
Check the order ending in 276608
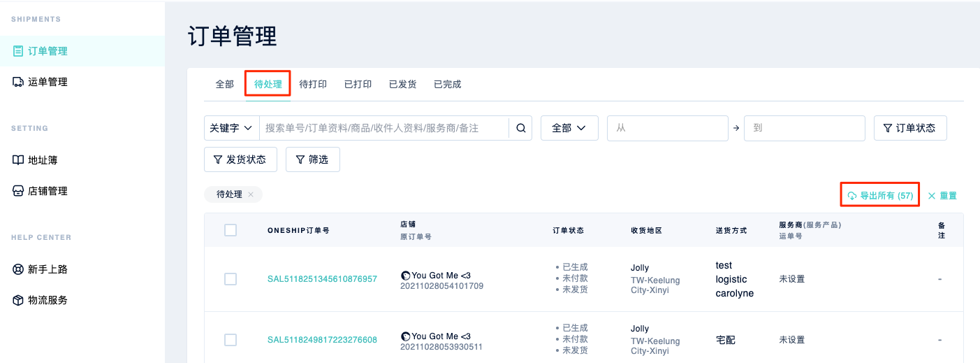(x=231, y=340)
